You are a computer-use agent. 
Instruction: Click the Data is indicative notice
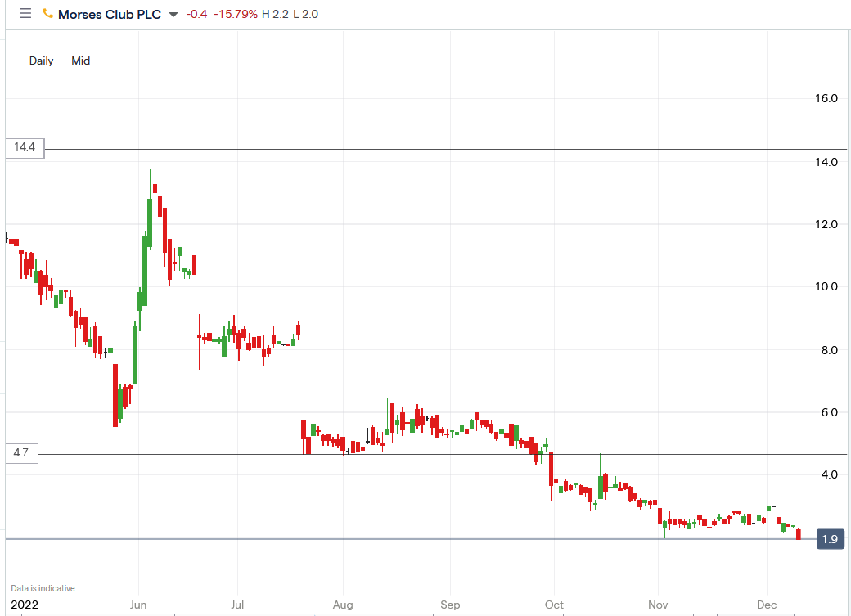click(x=43, y=588)
